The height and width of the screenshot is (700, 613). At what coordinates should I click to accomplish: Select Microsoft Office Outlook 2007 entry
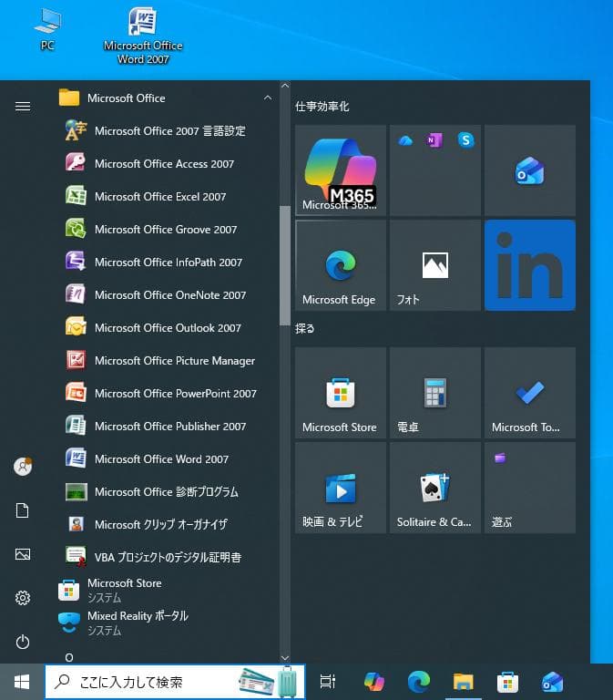click(168, 328)
